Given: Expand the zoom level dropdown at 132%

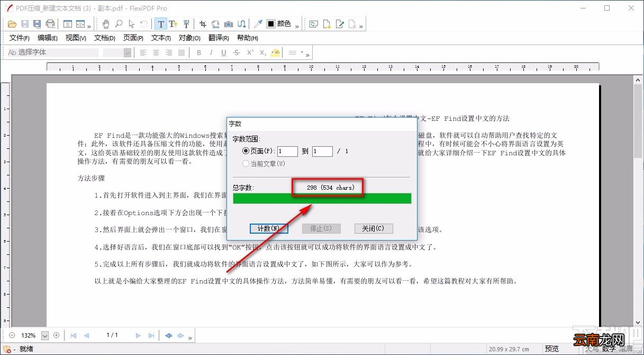Looking at the screenshot, I should tap(45, 335).
